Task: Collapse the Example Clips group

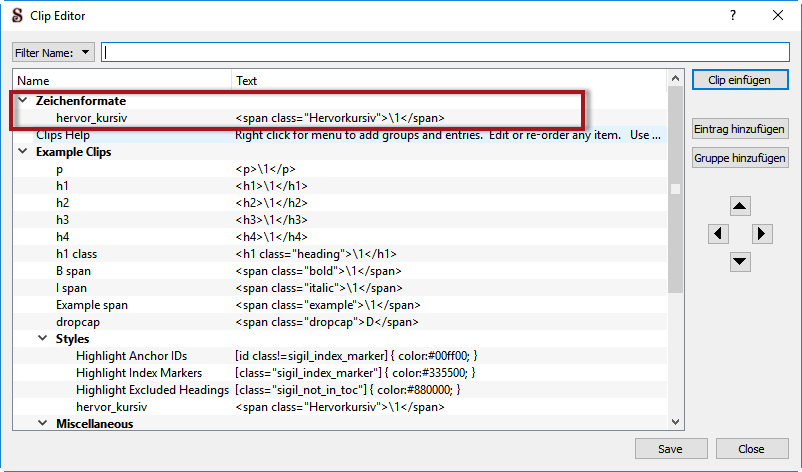Action: coord(23,152)
